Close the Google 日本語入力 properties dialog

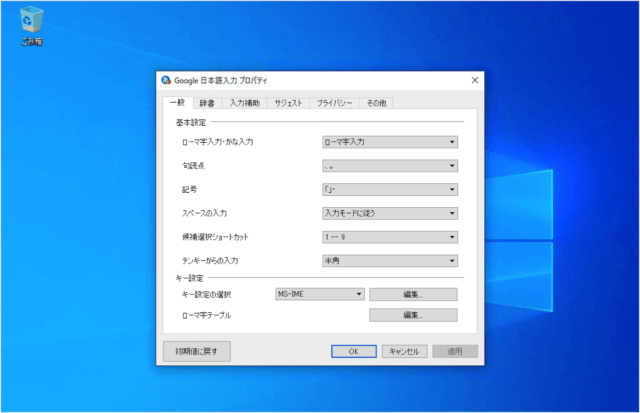click(x=474, y=80)
